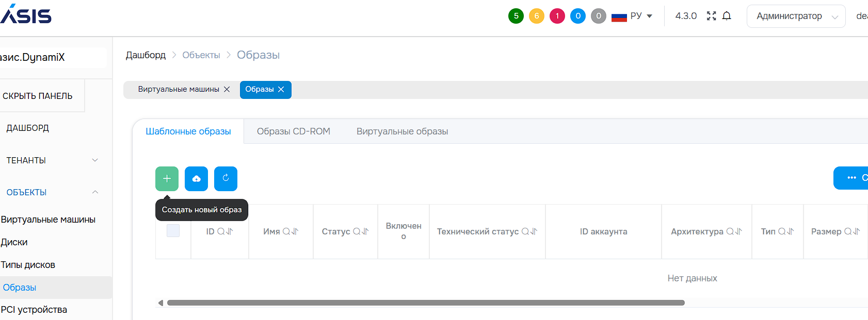Sort table by Статус column arrows
Viewport: 868px width, 320px height.
pyautogui.click(x=365, y=232)
